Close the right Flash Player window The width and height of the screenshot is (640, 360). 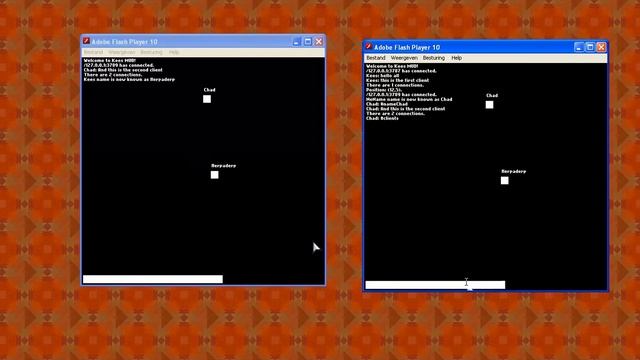coord(601,47)
